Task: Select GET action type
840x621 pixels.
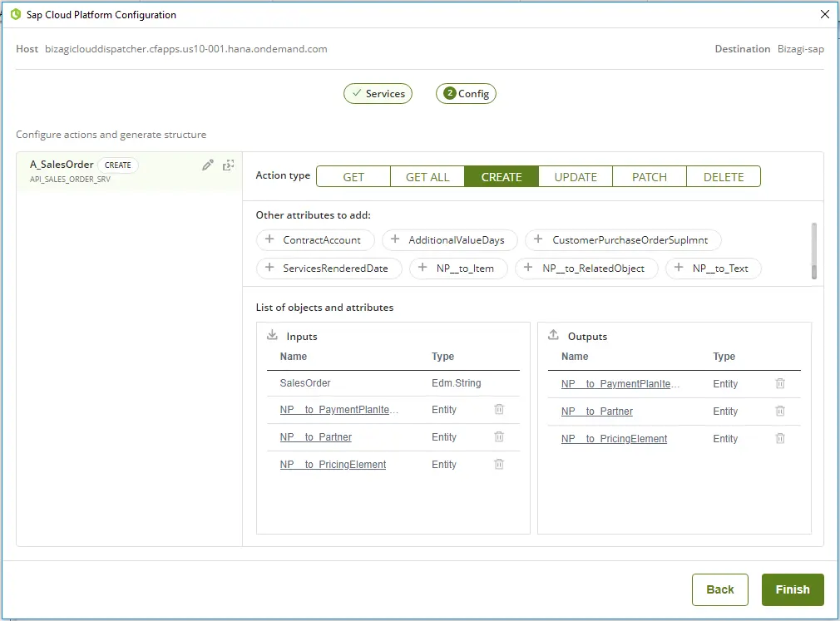Action: [353, 177]
